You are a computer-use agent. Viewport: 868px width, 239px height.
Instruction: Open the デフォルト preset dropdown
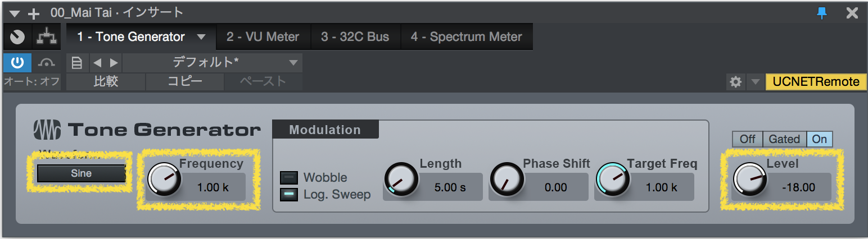[x=213, y=62]
